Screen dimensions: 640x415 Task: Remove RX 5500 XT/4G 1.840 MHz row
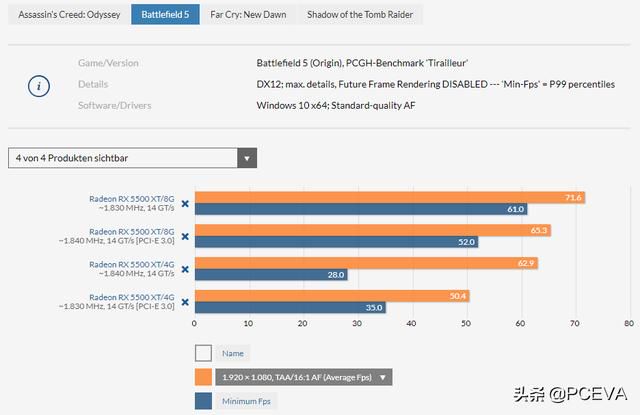[x=185, y=269]
